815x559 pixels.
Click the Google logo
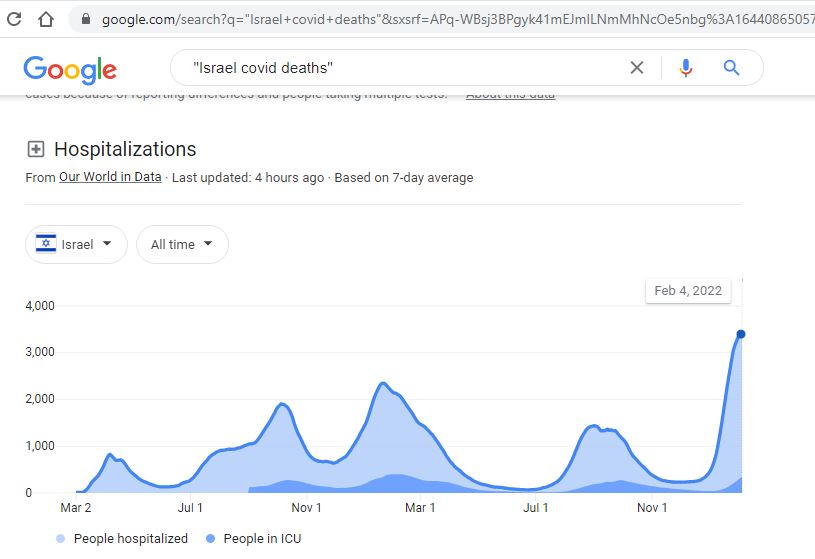click(x=70, y=69)
